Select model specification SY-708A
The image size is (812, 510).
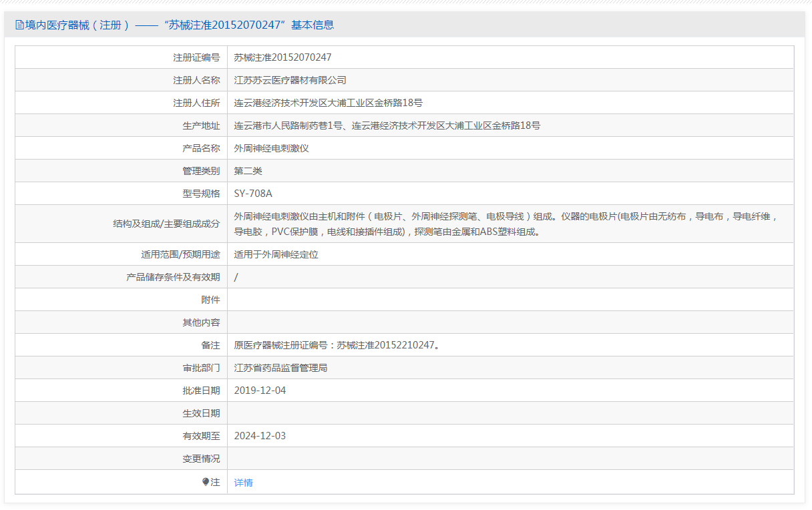click(x=253, y=194)
